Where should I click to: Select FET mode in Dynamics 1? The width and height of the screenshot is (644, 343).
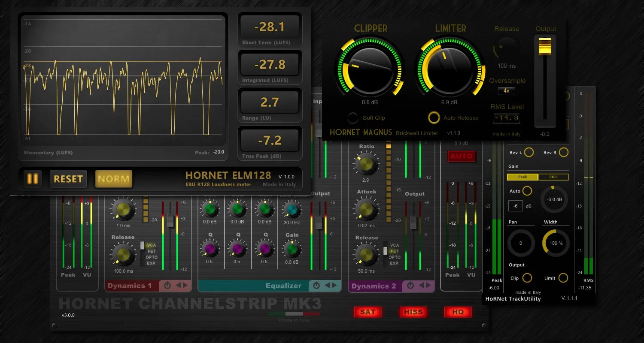[152, 252]
